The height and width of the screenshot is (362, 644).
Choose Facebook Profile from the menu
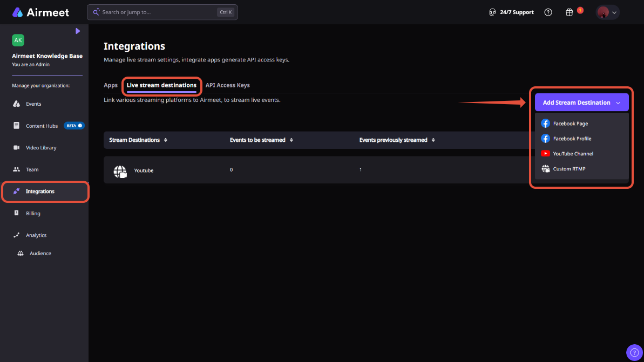(581, 139)
